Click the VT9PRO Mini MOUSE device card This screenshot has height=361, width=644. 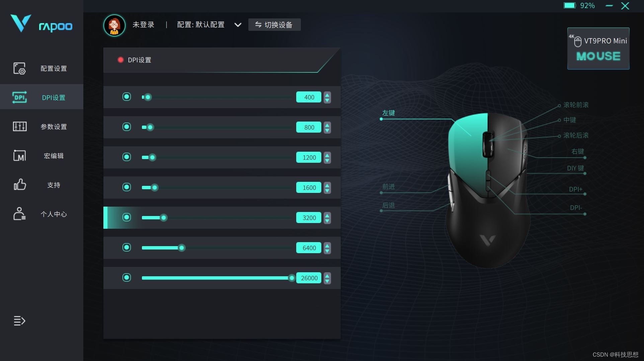pos(598,49)
